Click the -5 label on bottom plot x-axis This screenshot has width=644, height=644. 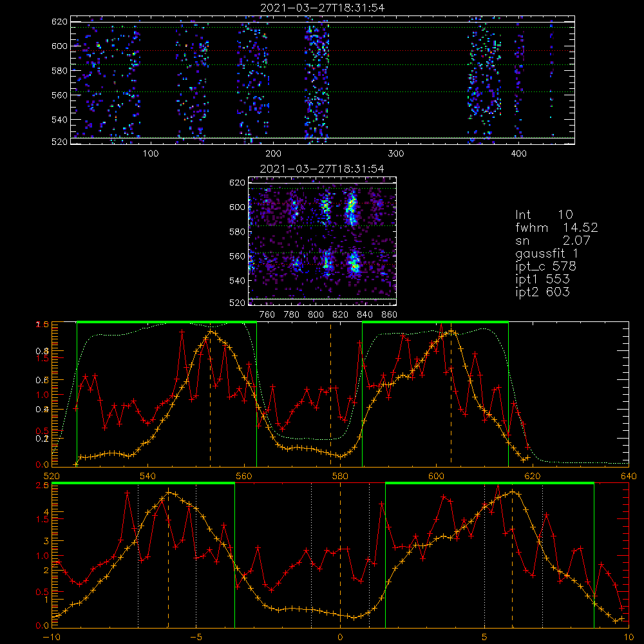(196, 638)
